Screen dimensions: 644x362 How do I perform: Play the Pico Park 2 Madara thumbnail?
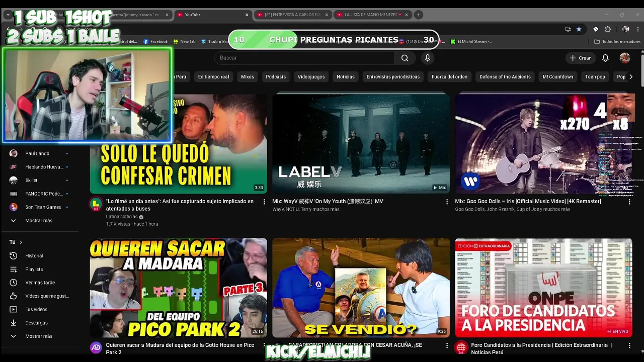[178, 288]
